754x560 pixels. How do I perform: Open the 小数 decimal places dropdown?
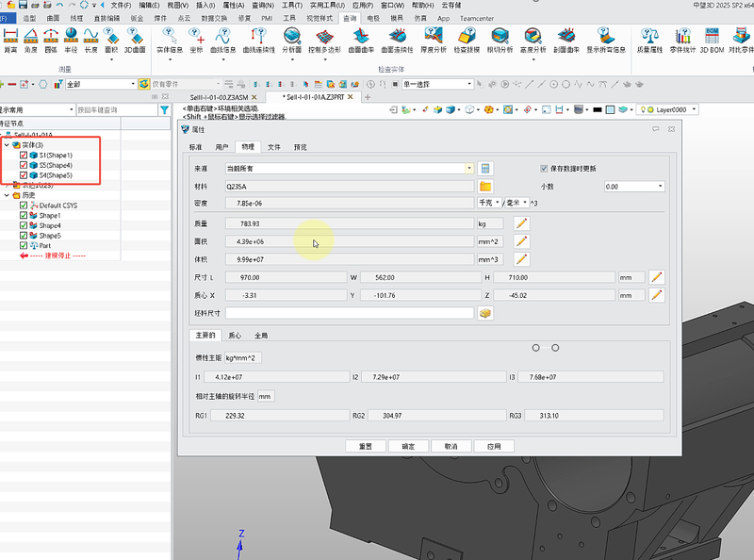point(660,187)
